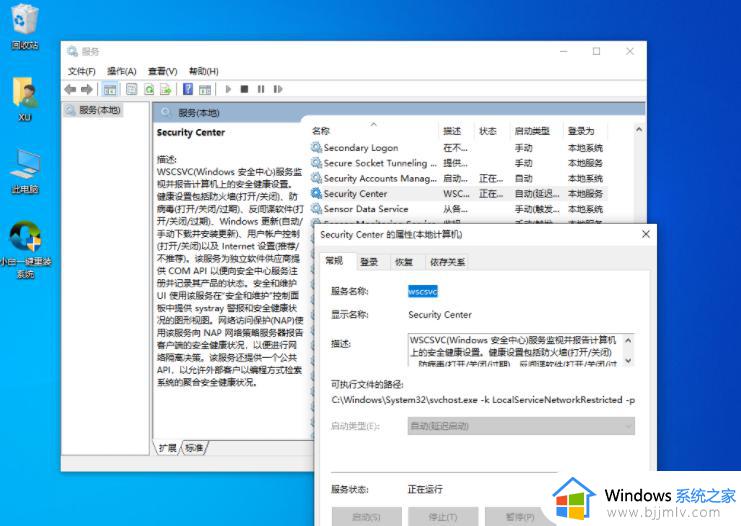The width and height of the screenshot is (741, 526).
Task: Click the highlighted wscsvc service name field
Action: point(423,291)
